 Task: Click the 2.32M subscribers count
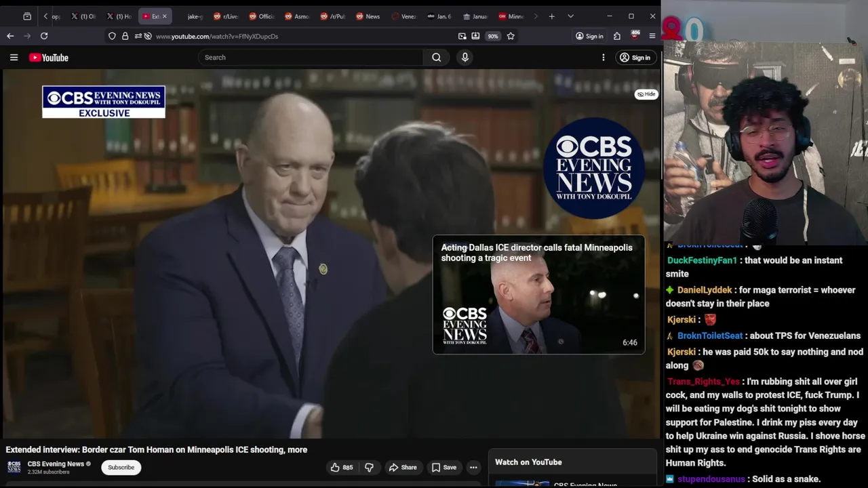48,472
